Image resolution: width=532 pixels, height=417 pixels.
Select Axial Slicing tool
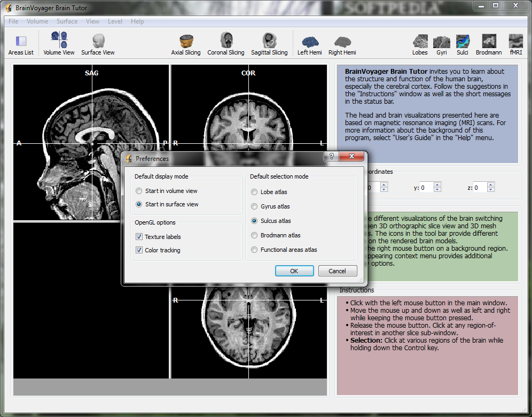coord(186,41)
